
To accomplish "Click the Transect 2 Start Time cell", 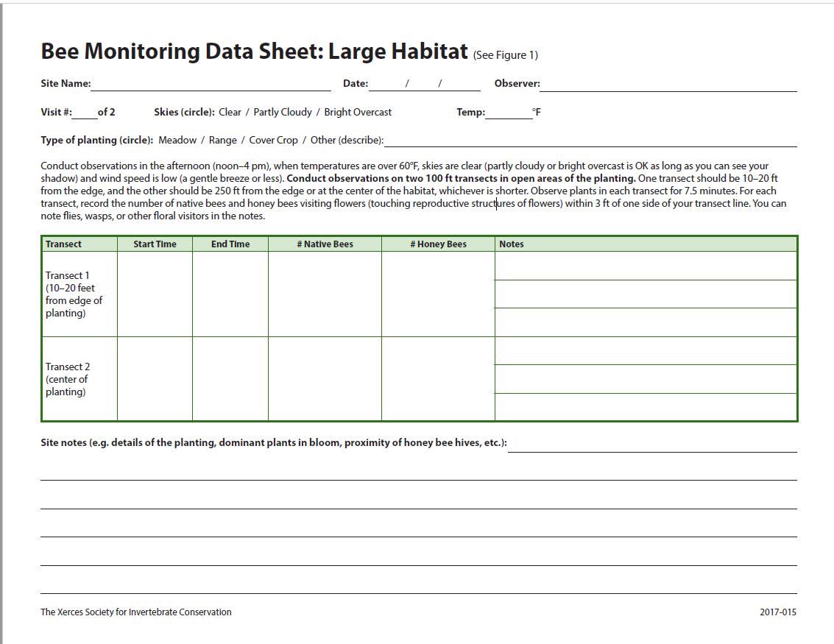I will coord(155,378).
